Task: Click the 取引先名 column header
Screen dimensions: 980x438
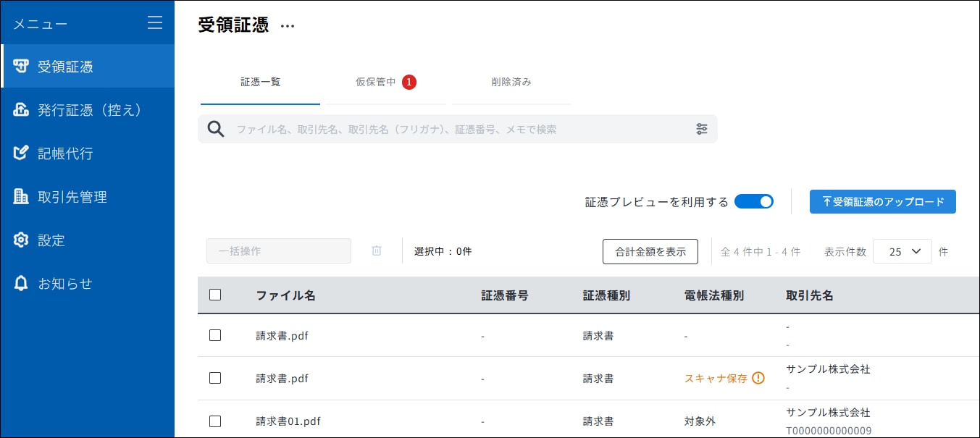Action: click(x=810, y=295)
